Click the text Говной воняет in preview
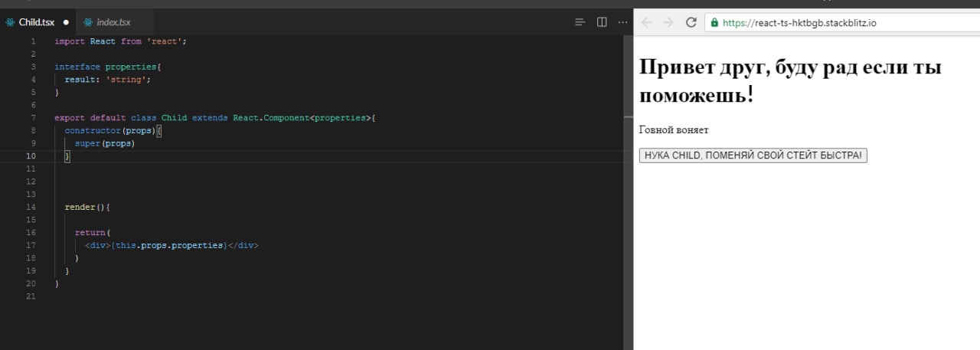 (x=674, y=130)
